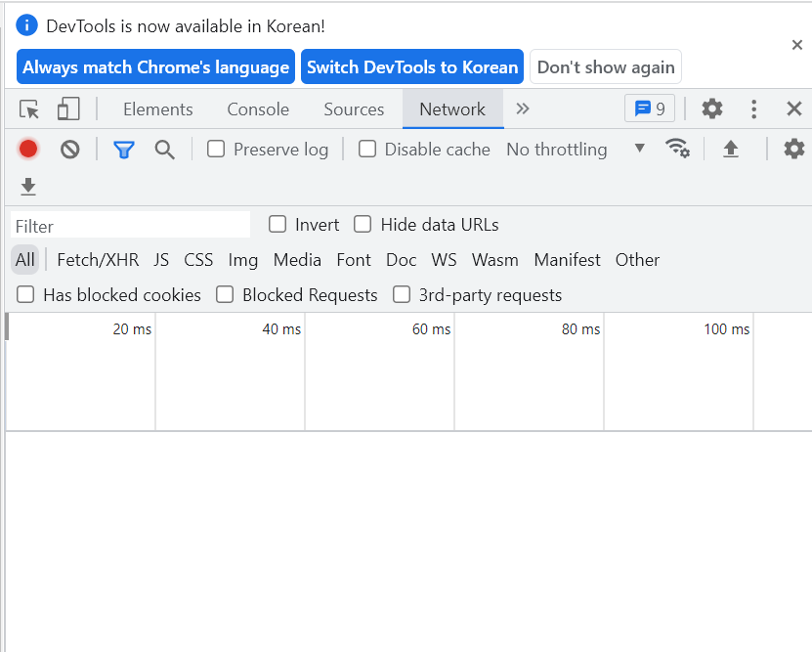
Task: Filter requests by Wasm type
Action: (495, 259)
